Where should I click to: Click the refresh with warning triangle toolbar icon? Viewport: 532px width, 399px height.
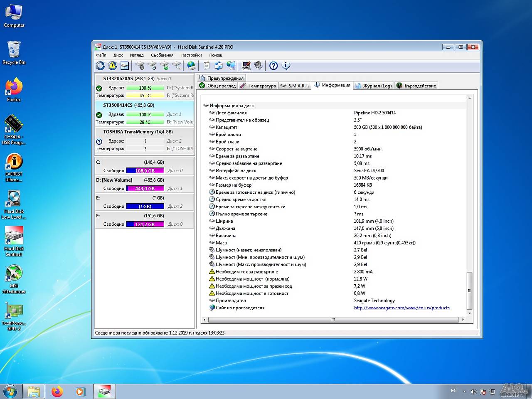click(112, 66)
